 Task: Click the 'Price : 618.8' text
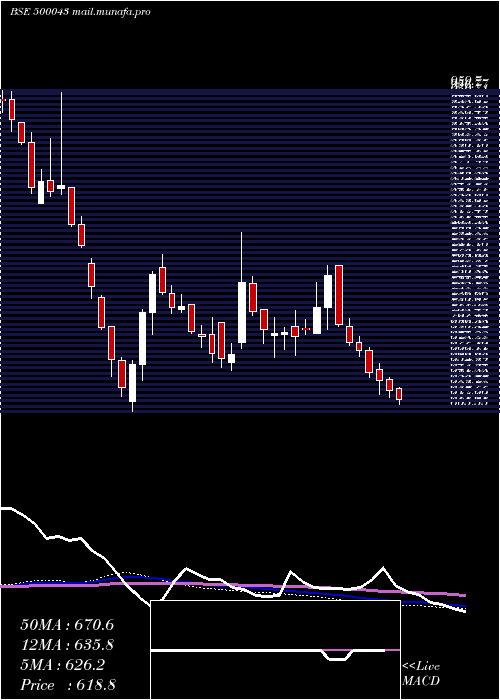pyautogui.click(x=68, y=685)
